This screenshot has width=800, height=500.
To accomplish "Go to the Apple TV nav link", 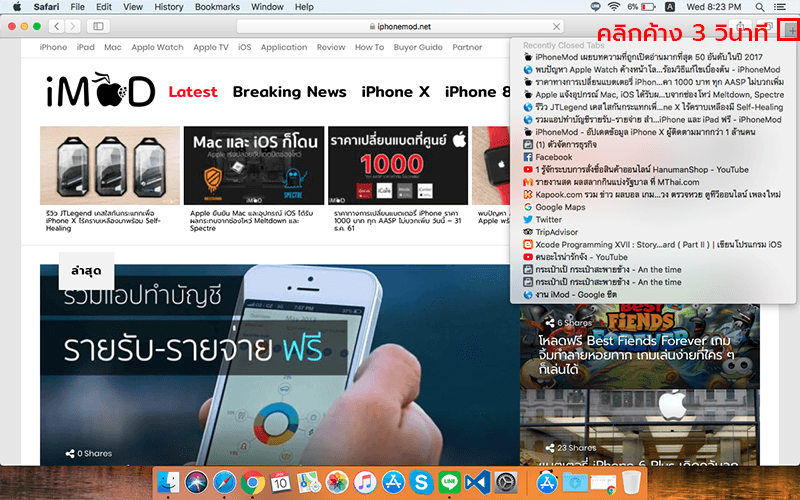I will 211,47.
